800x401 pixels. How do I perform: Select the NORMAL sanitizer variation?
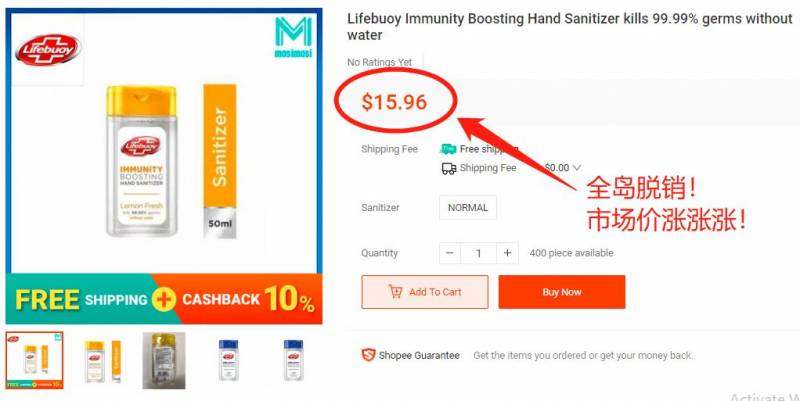[x=468, y=208]
